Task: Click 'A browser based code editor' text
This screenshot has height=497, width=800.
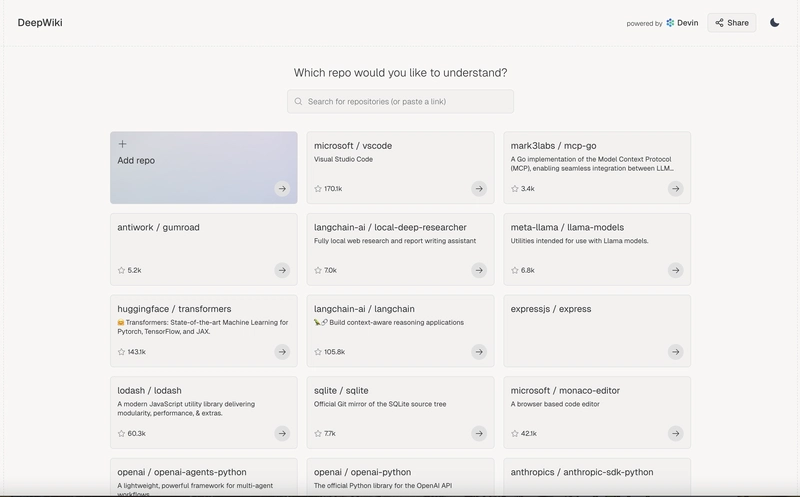Action: [x=555, y=404]
